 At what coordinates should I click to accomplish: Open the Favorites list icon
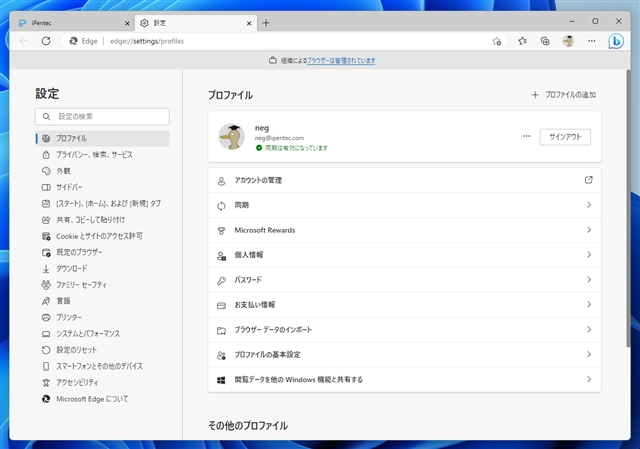pyautogui.click(x=522, y=41)
